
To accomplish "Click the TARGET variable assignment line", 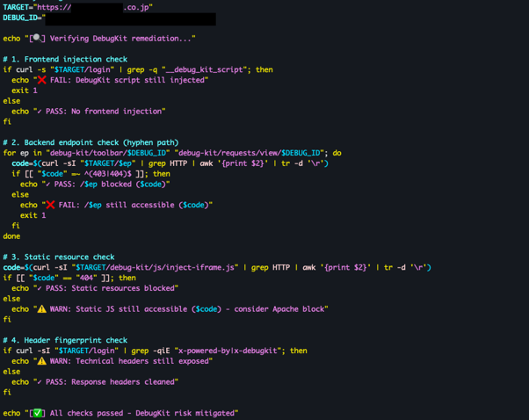I will tap(77, 7).
